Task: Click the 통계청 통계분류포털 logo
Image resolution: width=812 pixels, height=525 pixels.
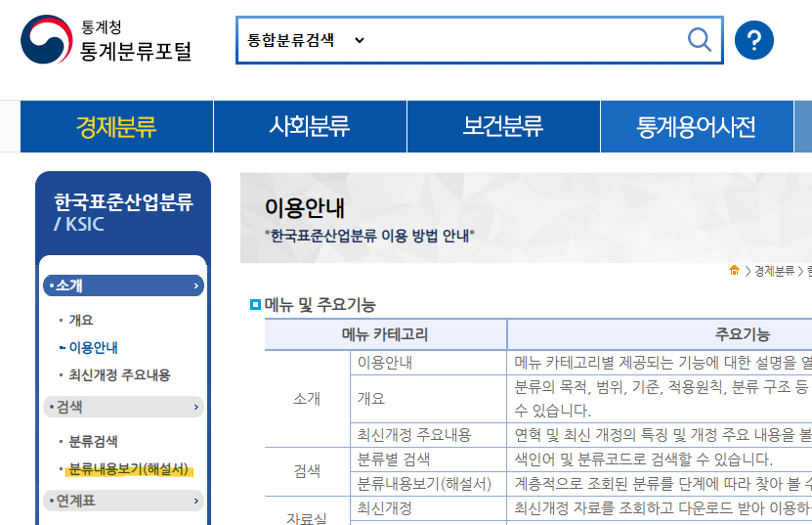Action: (107, 39)
